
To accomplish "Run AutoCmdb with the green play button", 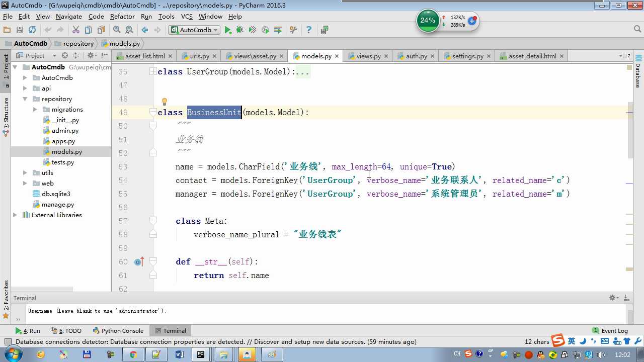I will coord(228,30).
